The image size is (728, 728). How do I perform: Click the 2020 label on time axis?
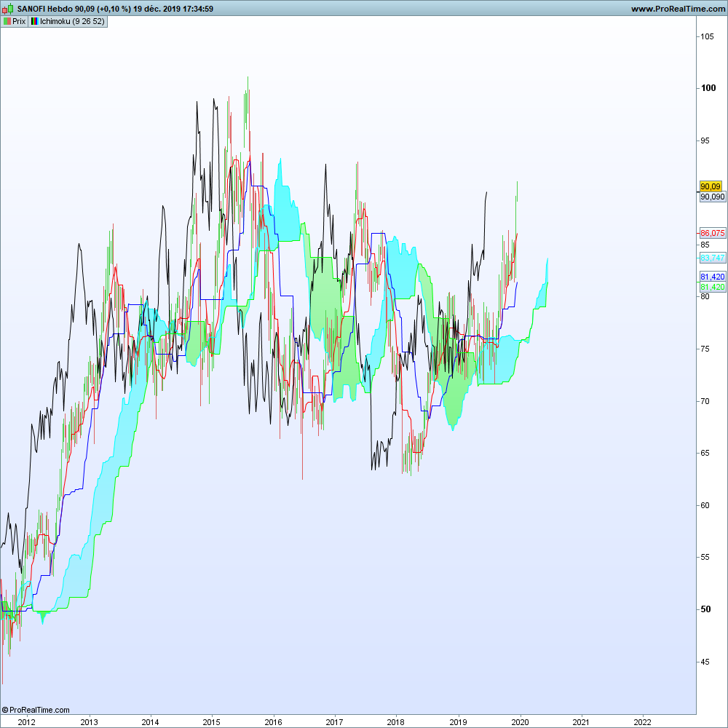pyautogui.click(x=520, y=722)
